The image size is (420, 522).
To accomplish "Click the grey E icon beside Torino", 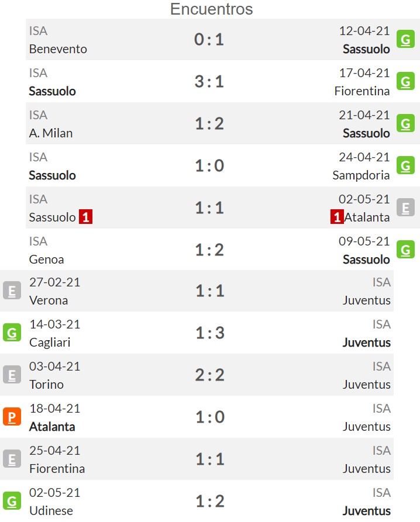I will tap(12, 375).
